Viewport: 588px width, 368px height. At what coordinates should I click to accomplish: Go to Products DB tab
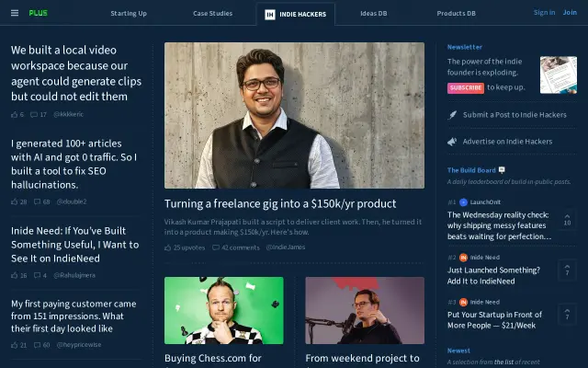(x=456, y=14)
